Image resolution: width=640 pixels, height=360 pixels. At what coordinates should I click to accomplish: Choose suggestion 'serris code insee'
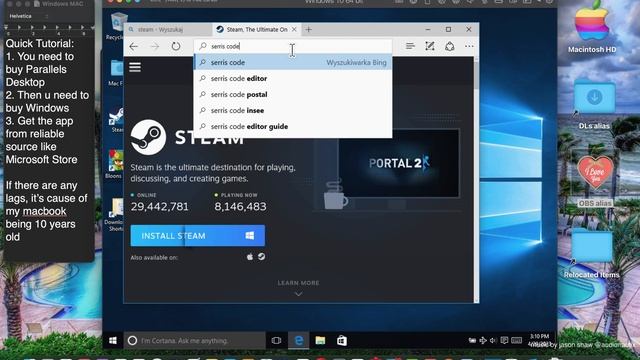coord(293,111)
